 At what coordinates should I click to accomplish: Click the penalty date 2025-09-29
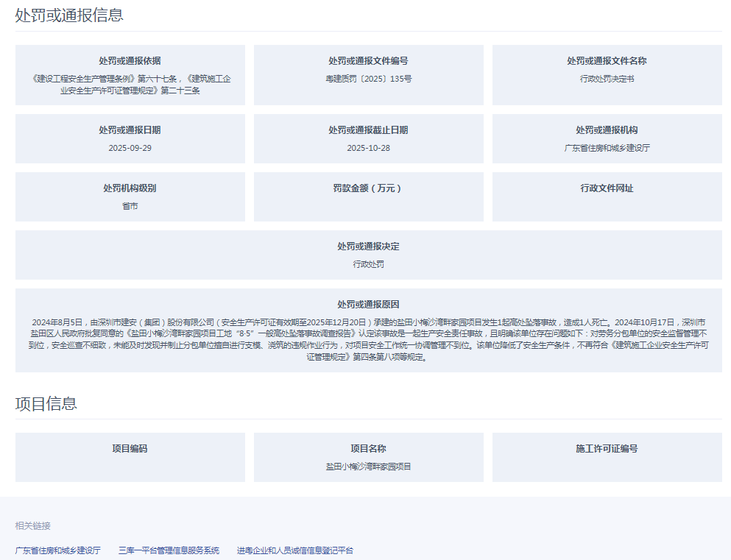coord(130,148)
